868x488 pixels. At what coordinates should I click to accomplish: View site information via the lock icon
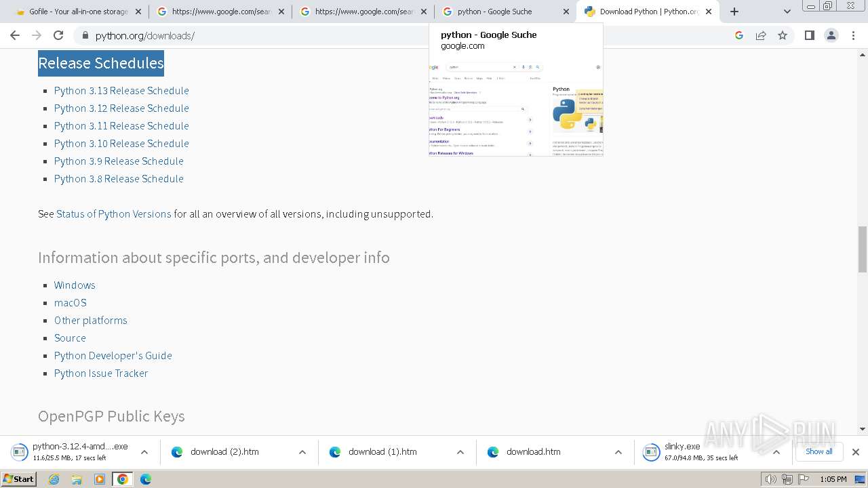click(x=85, y=35)
